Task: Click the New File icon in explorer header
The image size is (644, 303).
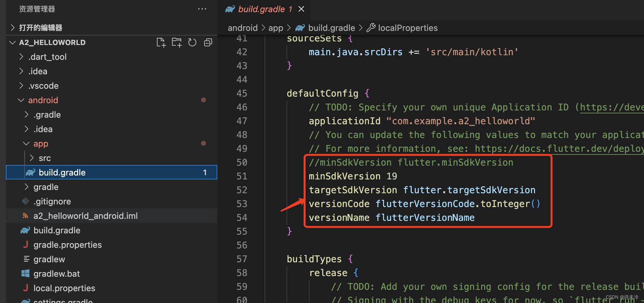Action: pyautogui.click(x=161, y=42)
